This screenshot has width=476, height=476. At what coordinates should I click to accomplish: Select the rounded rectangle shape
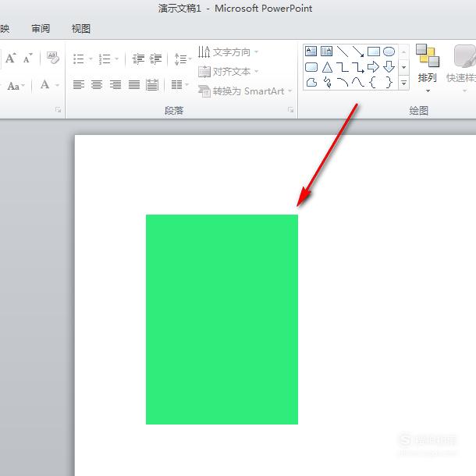[311, 67]
